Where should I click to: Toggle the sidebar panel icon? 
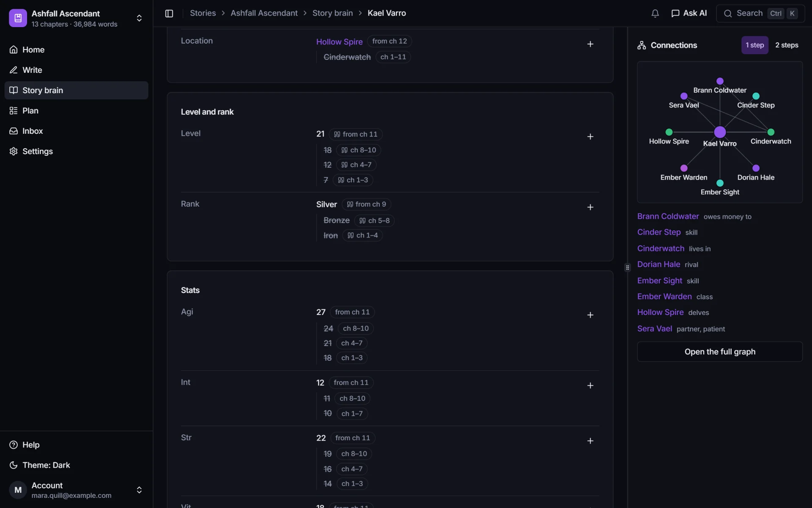[169, 13]
